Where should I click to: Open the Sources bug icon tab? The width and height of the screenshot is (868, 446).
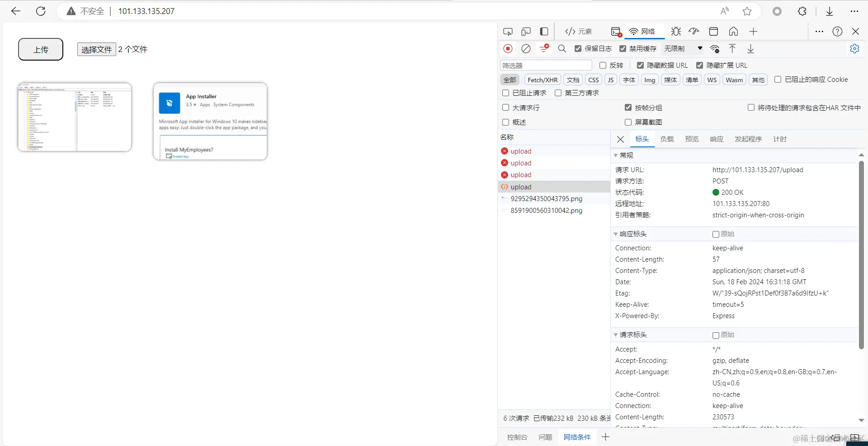[x=676, y=31]
